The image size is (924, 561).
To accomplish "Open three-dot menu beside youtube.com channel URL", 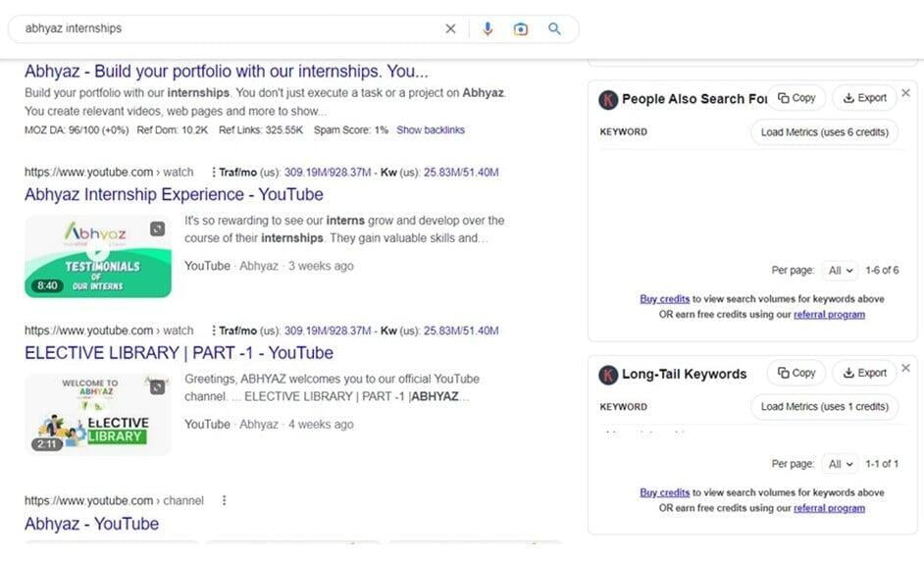I will 224,500.
